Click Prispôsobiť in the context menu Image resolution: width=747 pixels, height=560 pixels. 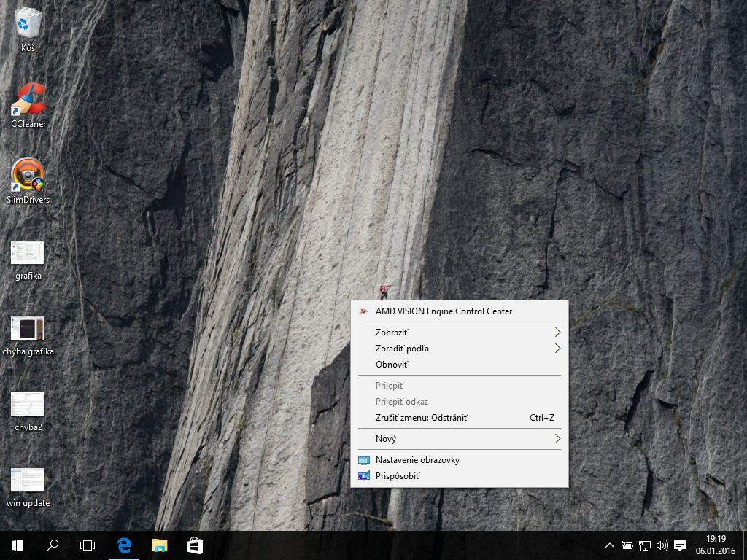tap(398, 476)
